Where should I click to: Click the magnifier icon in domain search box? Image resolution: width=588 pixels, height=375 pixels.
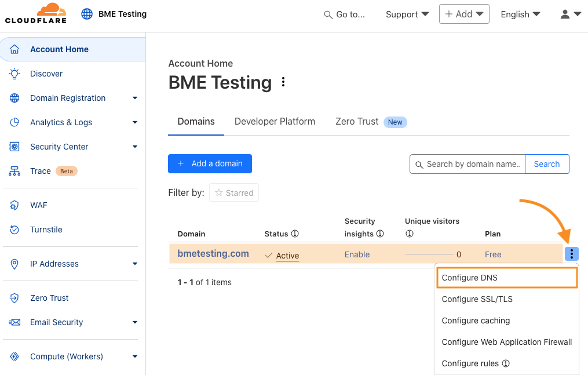419,165
